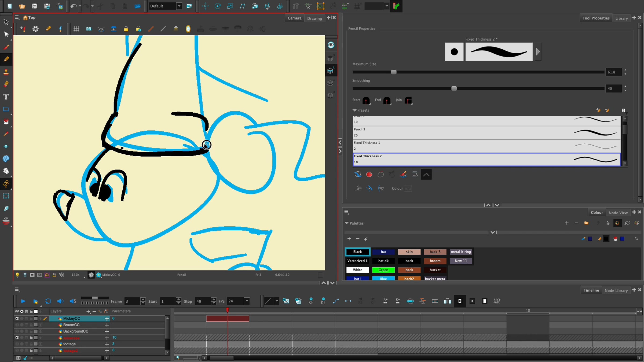Click the Paint bucket tool
The height and width of the screenshot is (362, 644).
point(6,121)
